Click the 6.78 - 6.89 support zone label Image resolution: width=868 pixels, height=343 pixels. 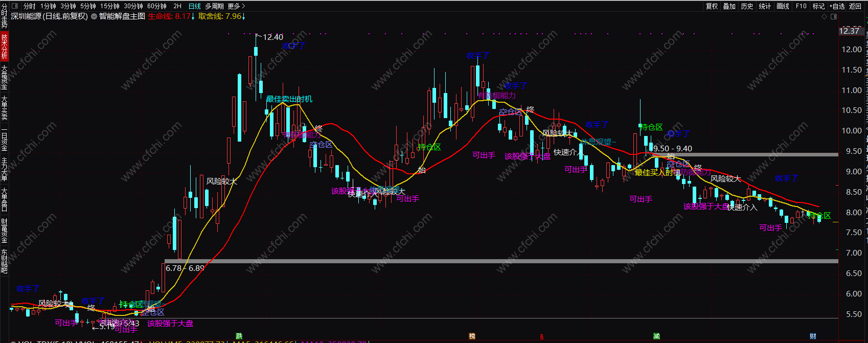[185, 268]
